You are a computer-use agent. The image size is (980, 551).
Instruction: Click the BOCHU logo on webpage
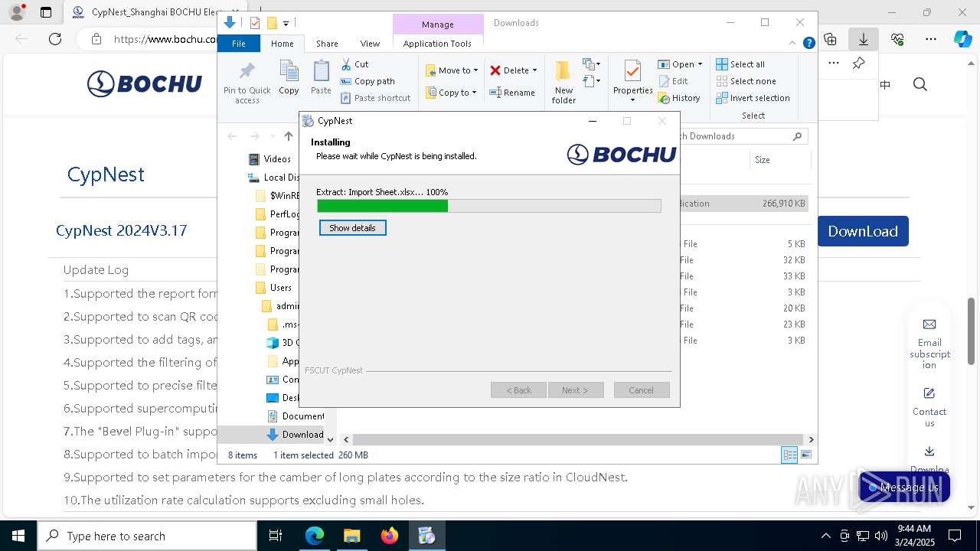click(x=145, y=83)
